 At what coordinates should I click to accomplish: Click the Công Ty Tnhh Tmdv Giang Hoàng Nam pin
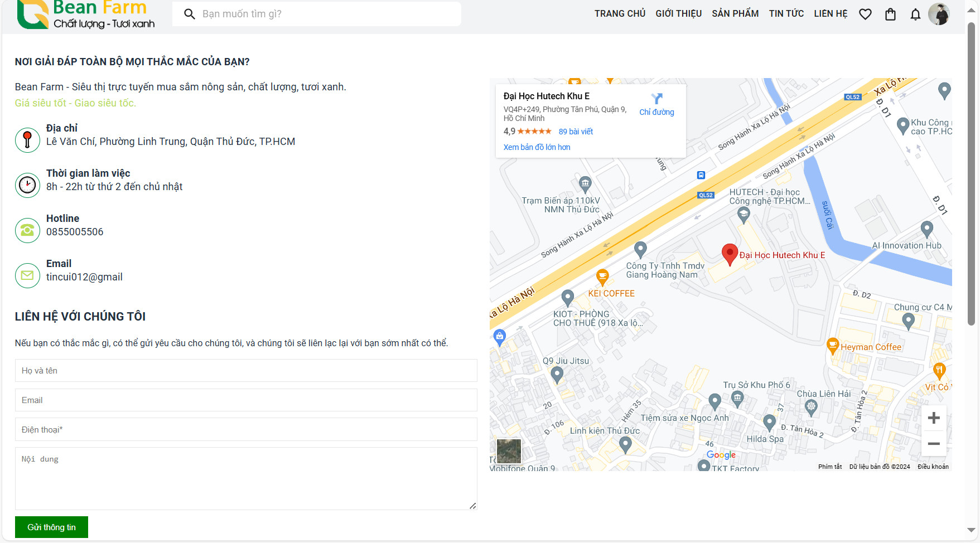pyautogui.click(x=640, y=250)
